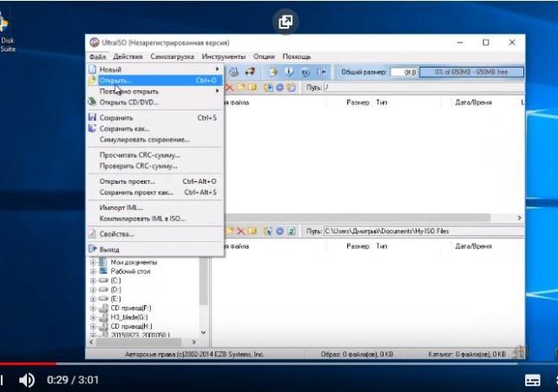Click icon left of blue gear in upper toolbar
Screen dimensions: 558x392
268,88
